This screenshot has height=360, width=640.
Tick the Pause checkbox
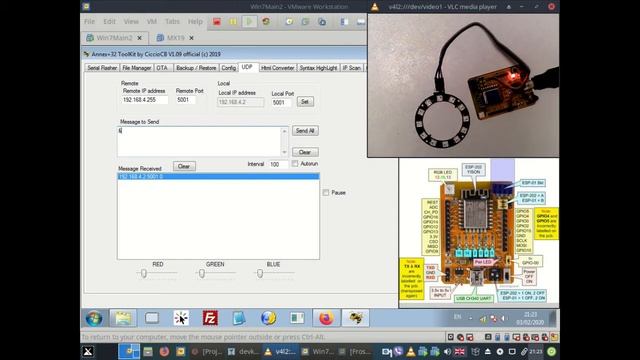(x=326, y=193)
